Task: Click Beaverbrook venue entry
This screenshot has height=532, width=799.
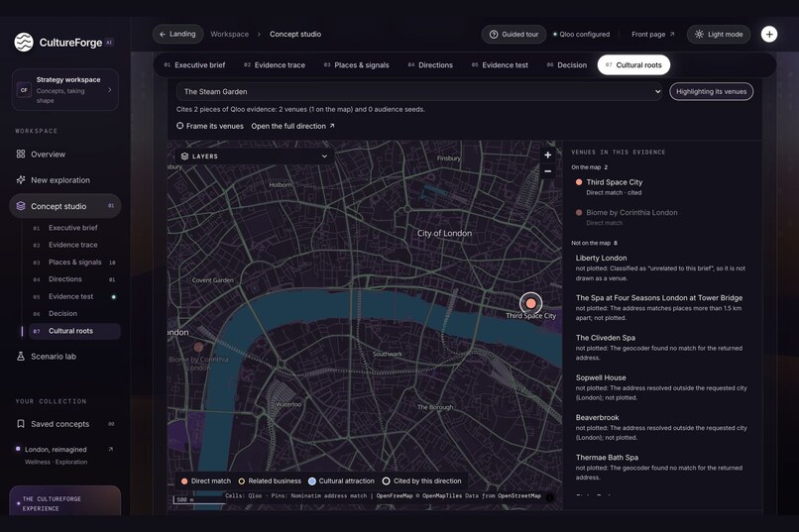Action: (662, 427)
